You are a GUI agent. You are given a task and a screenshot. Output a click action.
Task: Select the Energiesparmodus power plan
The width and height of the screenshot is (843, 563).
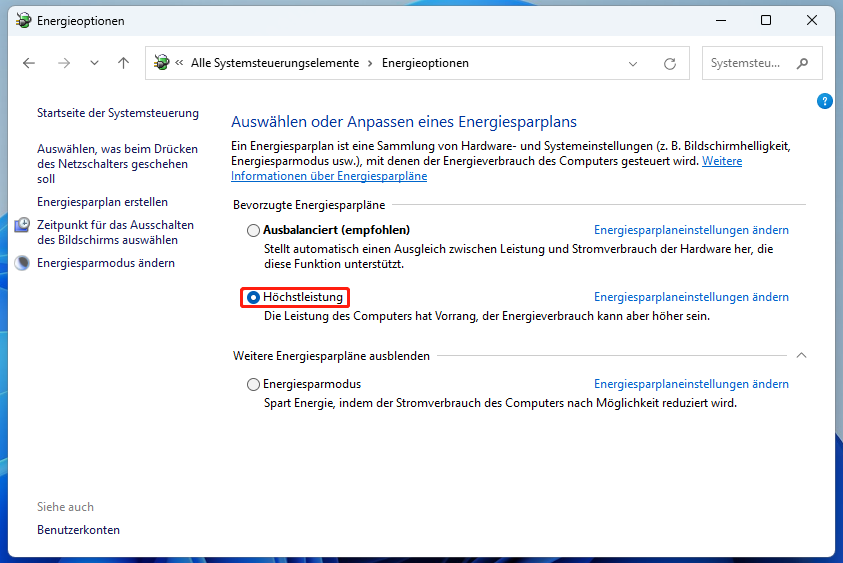point(253,384)
